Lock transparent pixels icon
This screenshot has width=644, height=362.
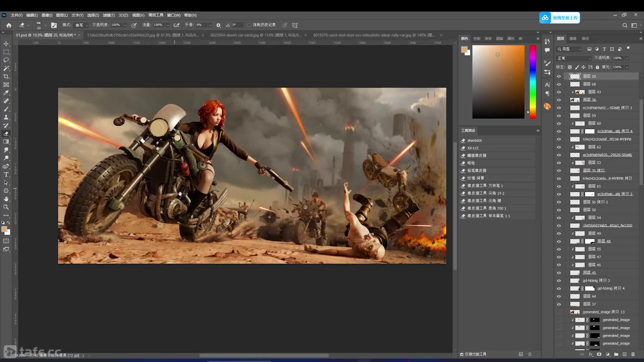coord(570,67)
